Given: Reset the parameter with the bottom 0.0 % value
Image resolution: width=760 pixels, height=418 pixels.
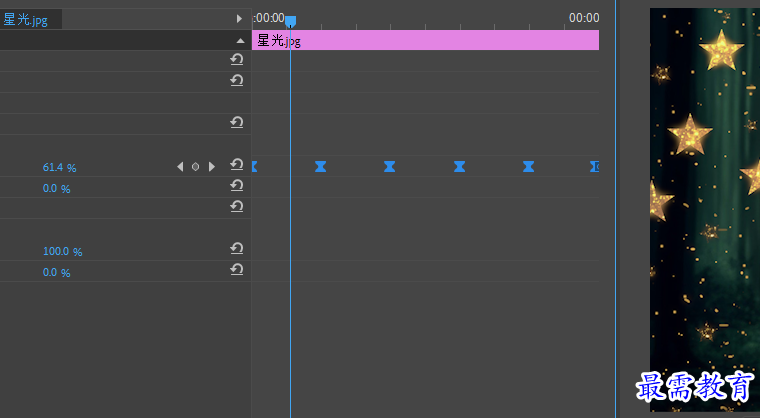Looking at the screenshot, I should point(237,269).
